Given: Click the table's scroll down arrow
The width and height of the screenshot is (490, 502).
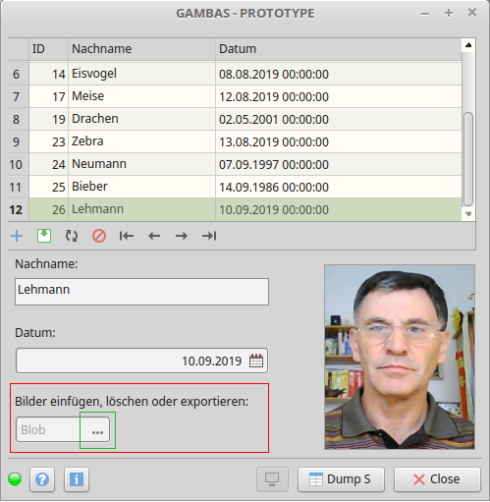Looking at the screenshot, I should (468, 214).
